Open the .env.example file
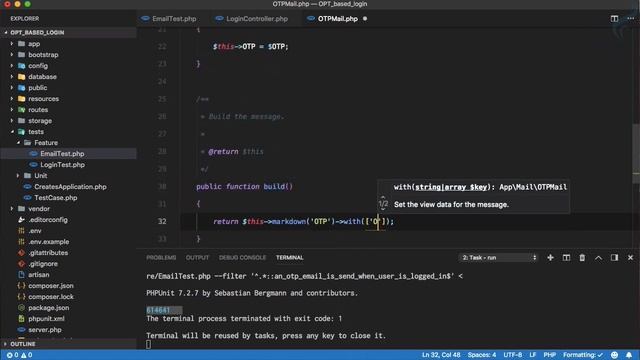The width and height of the screenshot is (640, 360). (49, 242)
